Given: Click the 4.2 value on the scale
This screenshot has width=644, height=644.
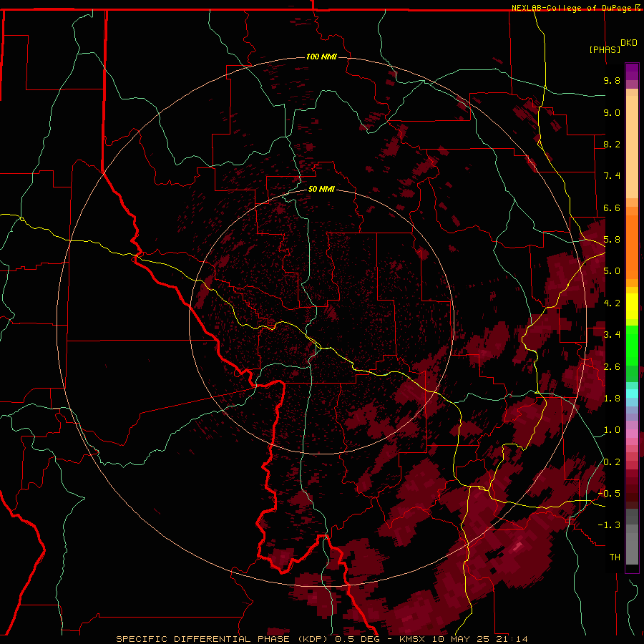Looking at the screenshot, I should (612, 303).
